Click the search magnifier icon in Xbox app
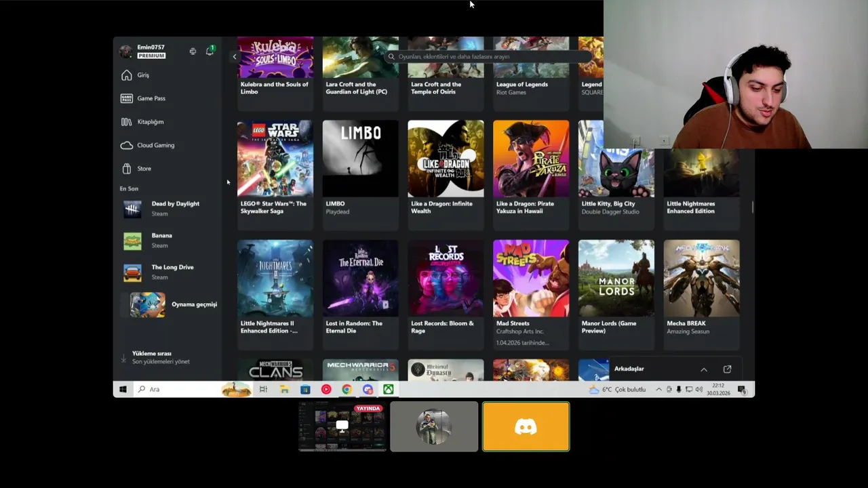The height and width of the screenshot is (488, 868). point(391,57)
